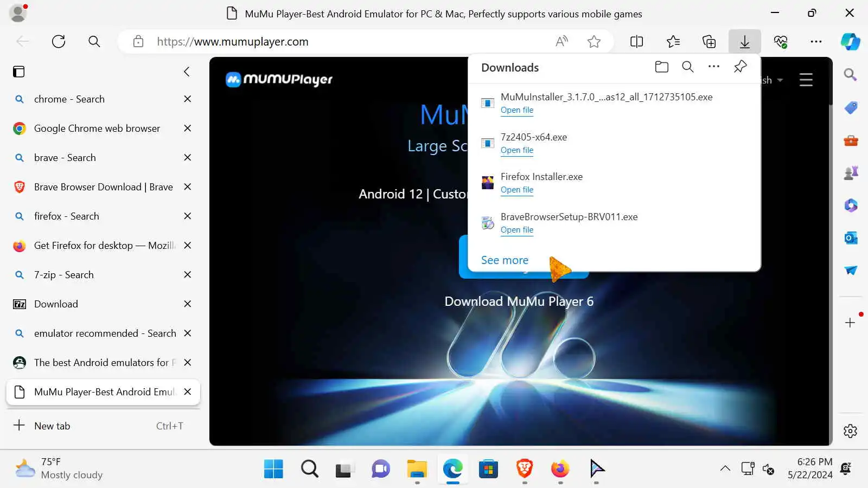The image size is (868, 488).
Task: Turn on Read aloud in address bar
Action: [562, 41]
